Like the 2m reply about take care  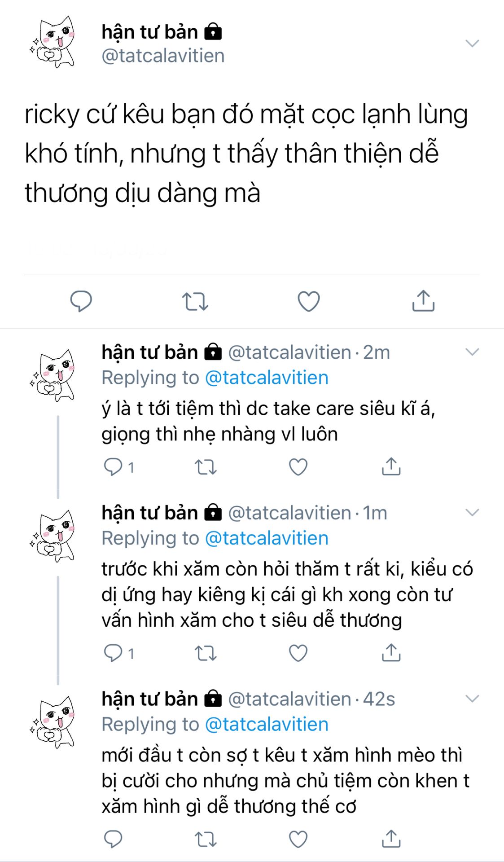tap(298, 467)
